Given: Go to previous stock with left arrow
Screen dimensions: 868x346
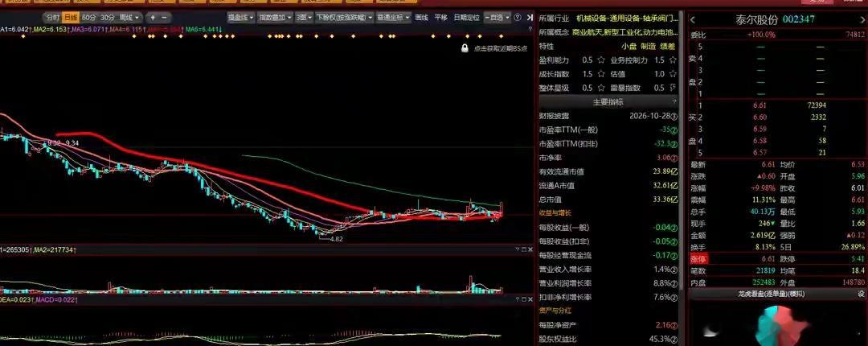Looking at the screenshot, I should point(693,20).
